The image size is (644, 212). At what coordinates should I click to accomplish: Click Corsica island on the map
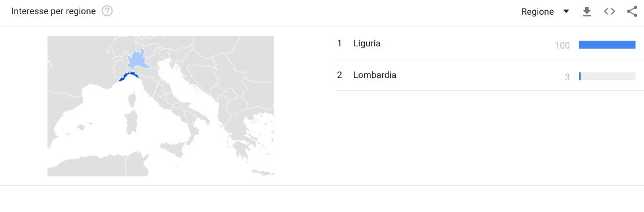pos(132,101)
